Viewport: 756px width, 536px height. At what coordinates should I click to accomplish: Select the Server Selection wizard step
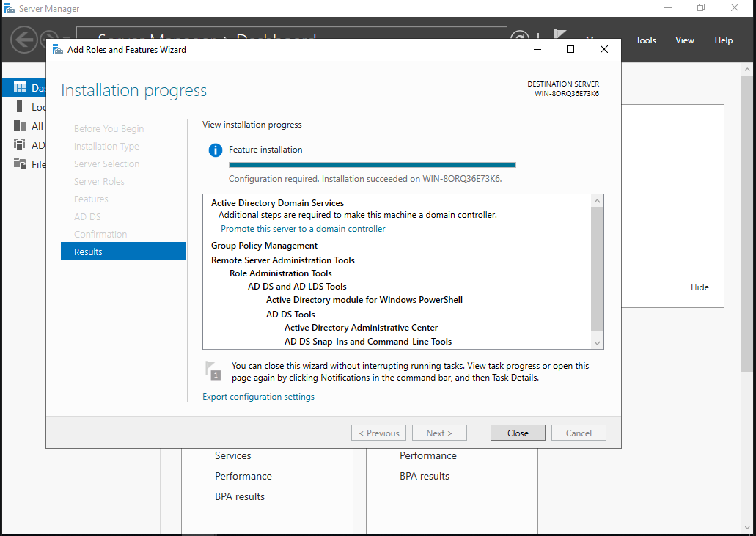[106, 164]
